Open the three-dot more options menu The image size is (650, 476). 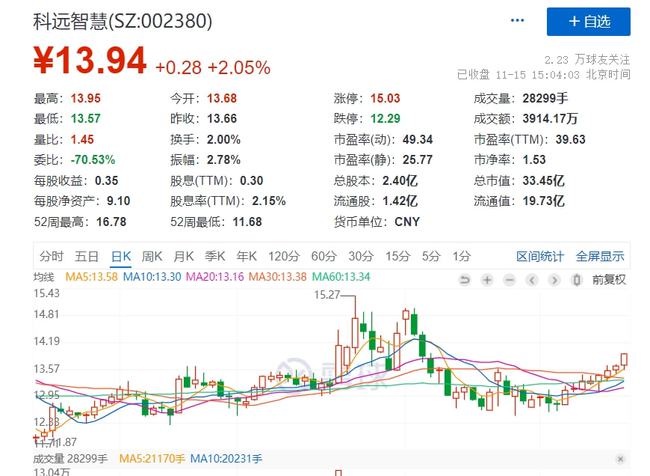517,20
